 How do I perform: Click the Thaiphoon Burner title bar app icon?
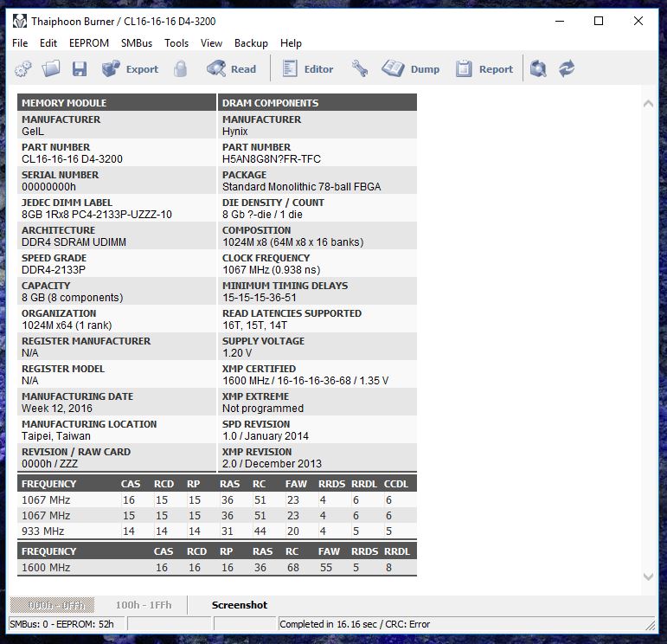pos(20,21)
